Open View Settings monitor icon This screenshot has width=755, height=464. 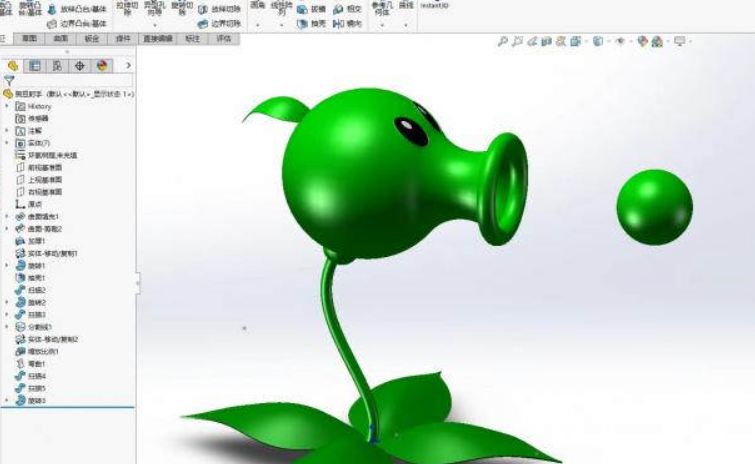click(x=679, y=41)
